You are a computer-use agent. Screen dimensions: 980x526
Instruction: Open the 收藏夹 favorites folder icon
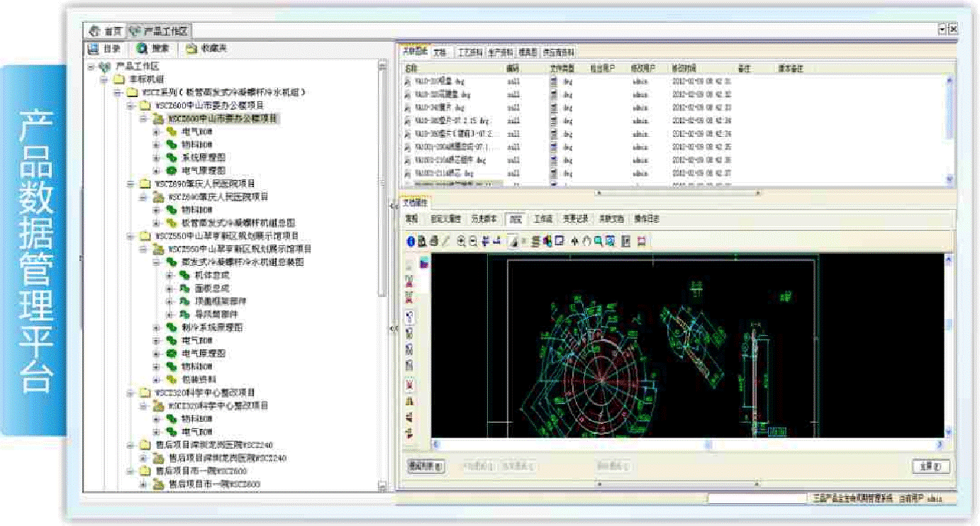tap(191, 49)
